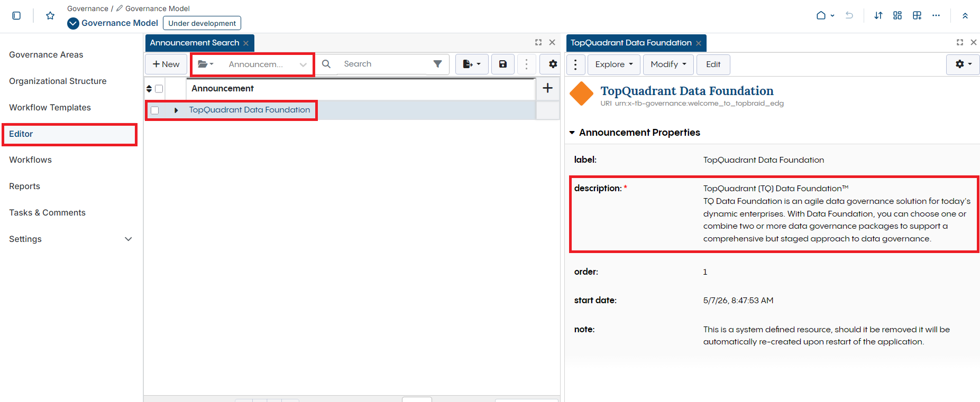
Task: Open dropdown arrow next to home icon
Action: [x=832, y=16]
